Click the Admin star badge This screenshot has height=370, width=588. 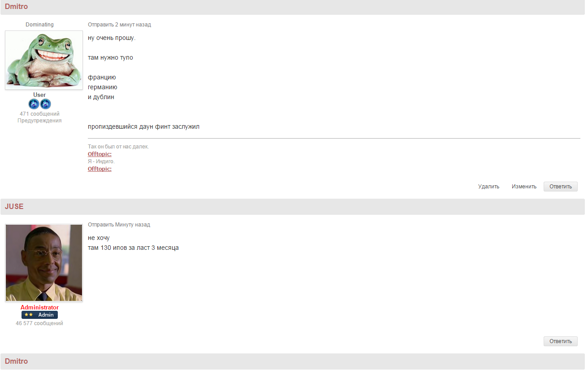[39, 315]
